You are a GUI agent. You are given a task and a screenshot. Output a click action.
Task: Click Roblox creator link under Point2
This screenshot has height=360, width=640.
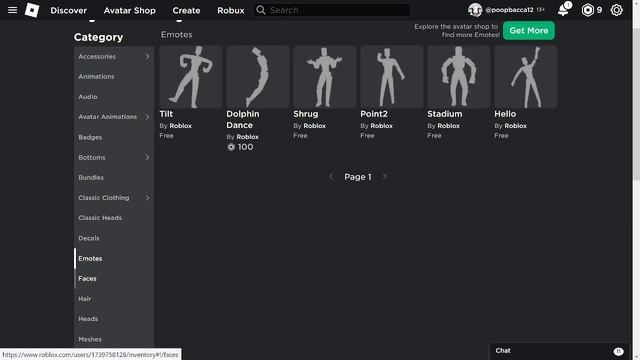381,126
